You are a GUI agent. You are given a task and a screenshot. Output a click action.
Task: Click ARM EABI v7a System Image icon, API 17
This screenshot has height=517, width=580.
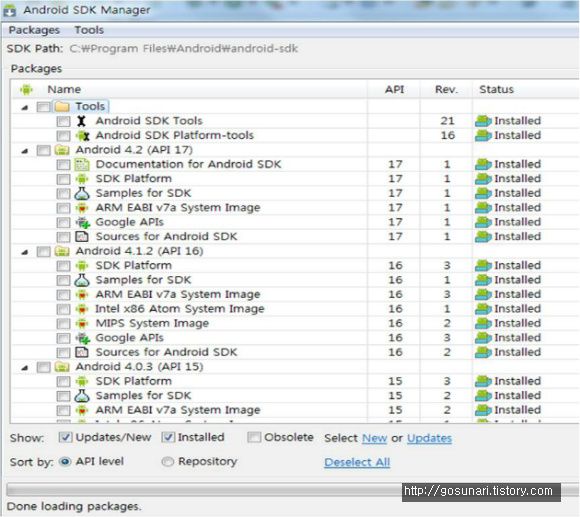point(82,208)
